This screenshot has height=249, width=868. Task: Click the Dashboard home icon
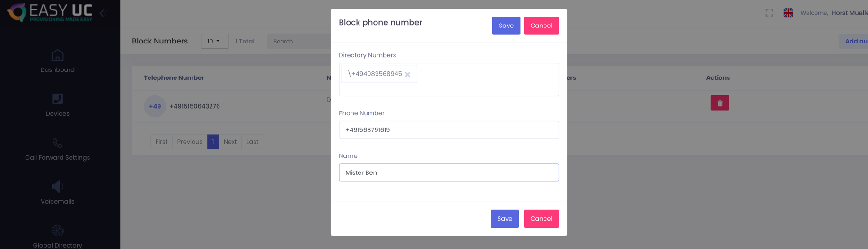[57, 56]
